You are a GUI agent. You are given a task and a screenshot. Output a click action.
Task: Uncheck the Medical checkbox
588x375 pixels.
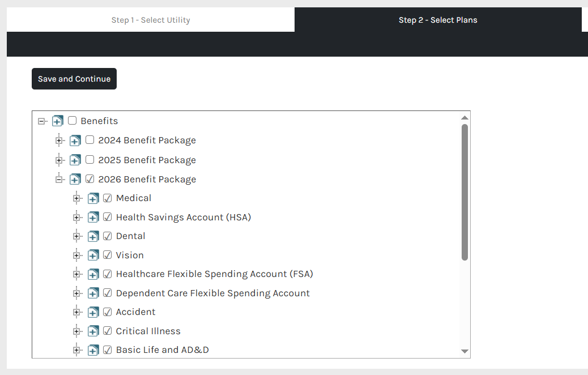107,198
